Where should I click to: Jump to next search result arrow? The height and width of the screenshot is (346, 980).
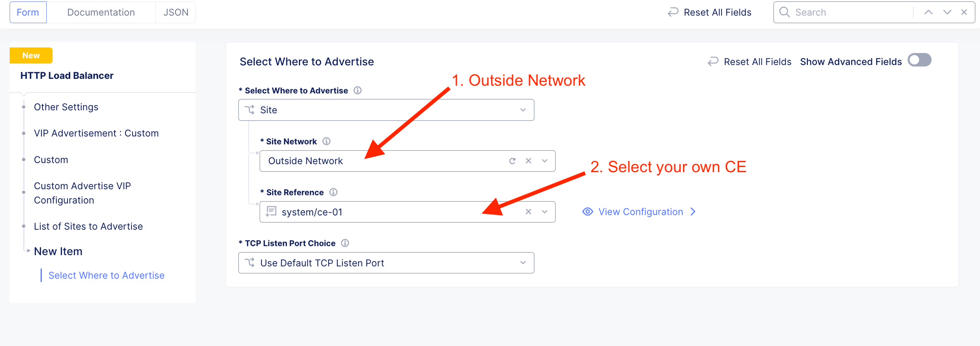click(x=947, y=12)
